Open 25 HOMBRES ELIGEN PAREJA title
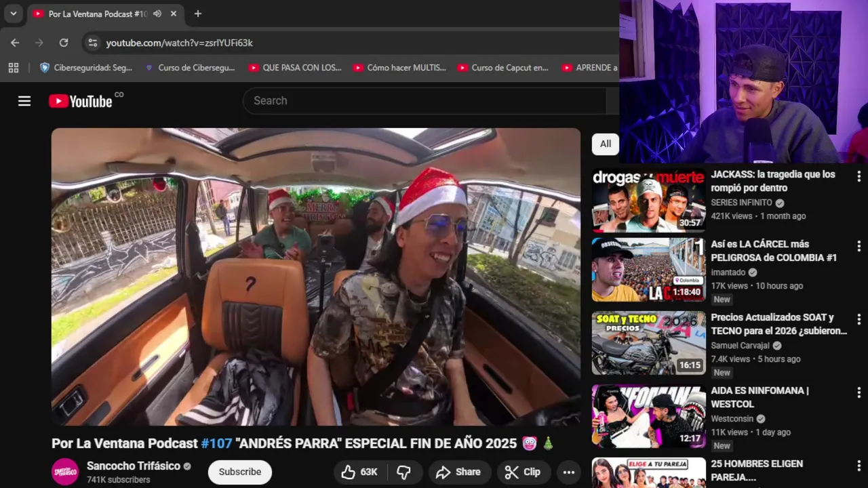The width and height of the screenshot is (868, 488). click(x=757, y=470)
